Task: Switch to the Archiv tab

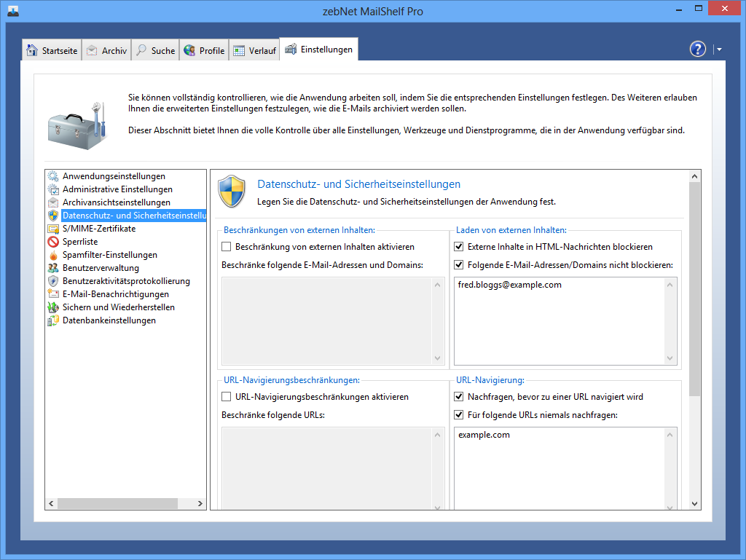Action: tap(106, 50)
